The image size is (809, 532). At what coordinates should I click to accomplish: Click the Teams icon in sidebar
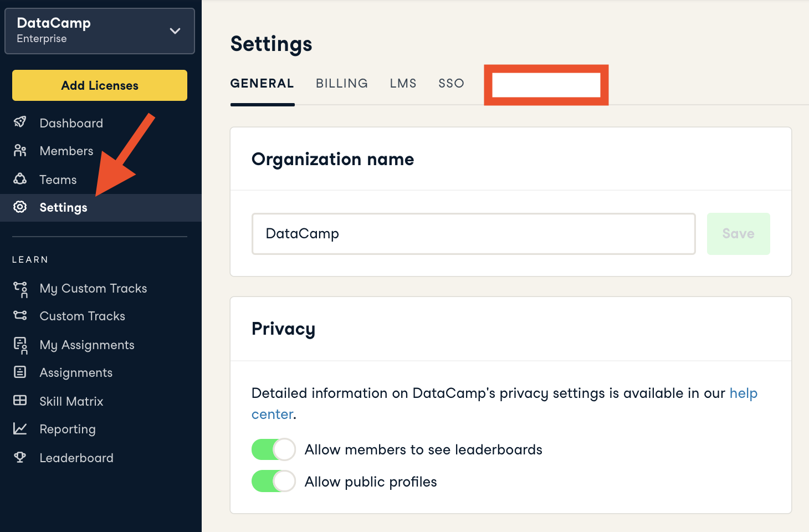click(x=20, y=179)
